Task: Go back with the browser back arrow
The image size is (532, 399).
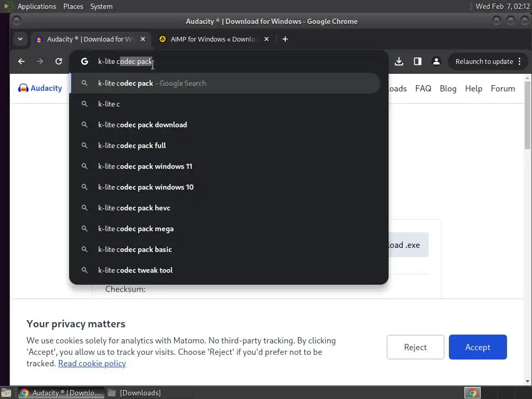Action: click(21, 61)
